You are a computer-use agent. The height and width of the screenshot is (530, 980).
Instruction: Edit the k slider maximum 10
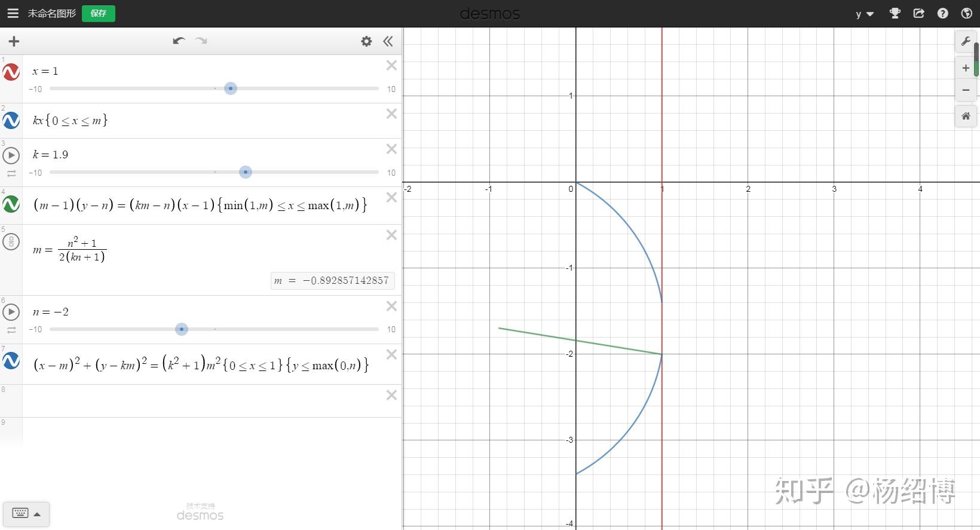(x=391, y=173)
